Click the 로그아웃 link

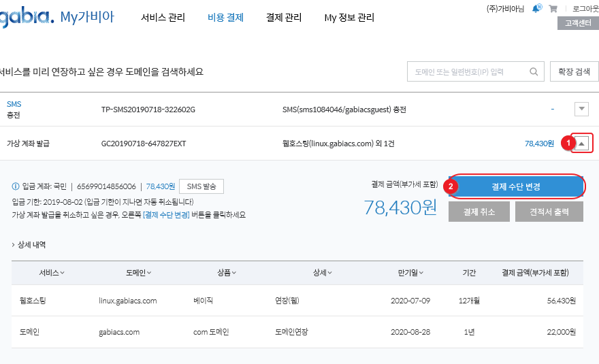tap(585, 9)
